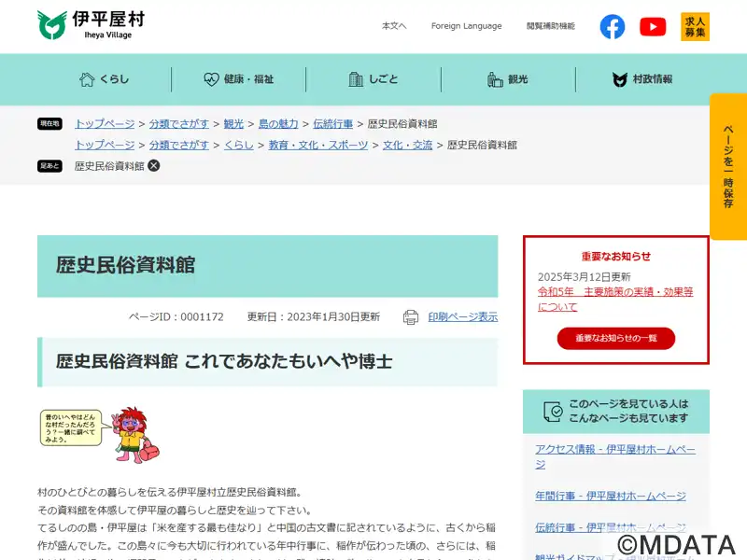Open the YouTube channel icon
The image size is (747, 560).
pyautogui.click(x=653, y=27)
